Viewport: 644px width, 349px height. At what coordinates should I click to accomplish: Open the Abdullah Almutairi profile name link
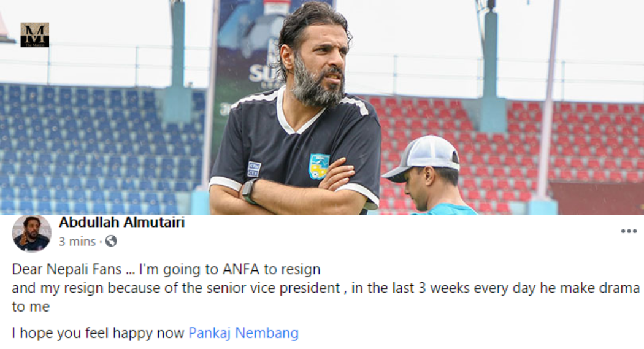(x=121, y=222)
